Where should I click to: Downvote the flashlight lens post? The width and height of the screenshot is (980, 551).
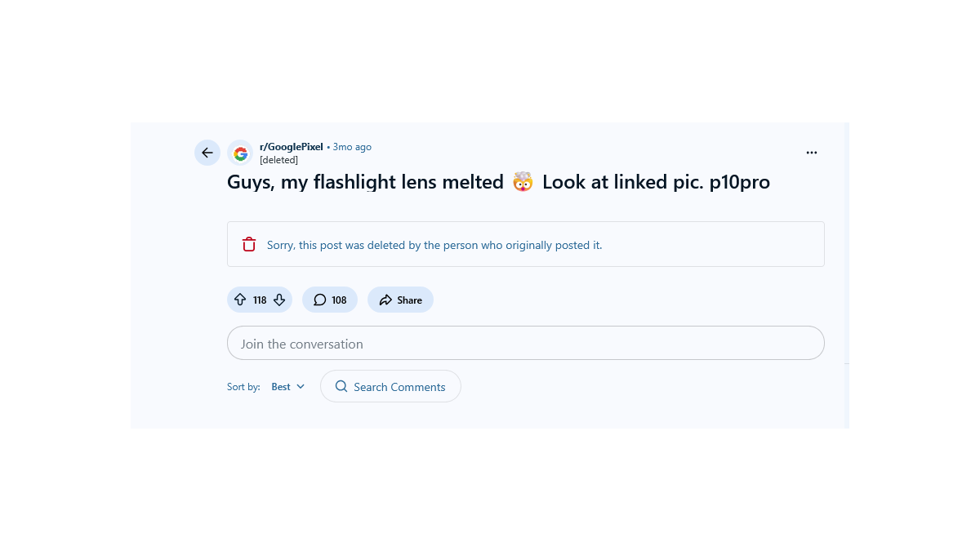click(279, 300)
